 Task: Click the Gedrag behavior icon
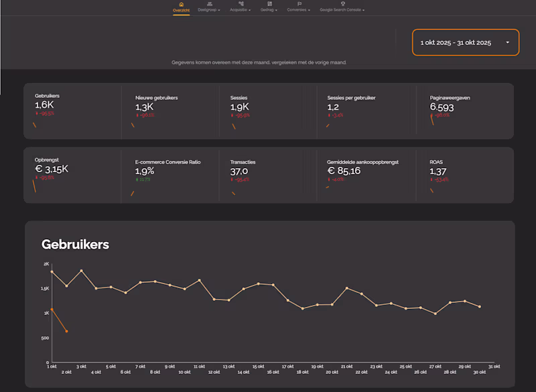(269, 3)
